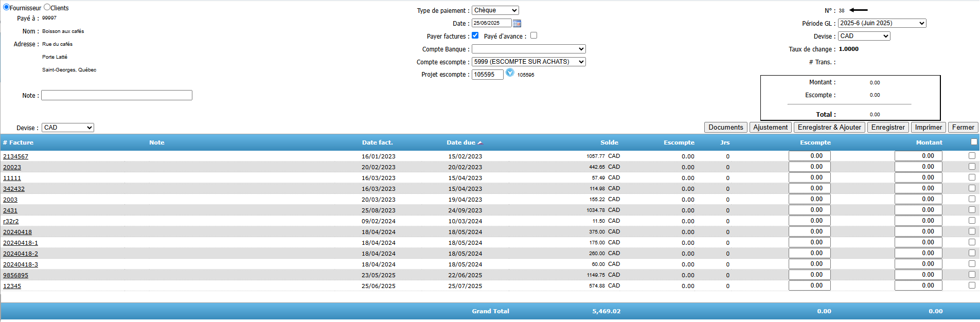This screenshot has height=322, width=980.
Task: Check the select-all checkbox in table header
Action: tap(973, 142)
